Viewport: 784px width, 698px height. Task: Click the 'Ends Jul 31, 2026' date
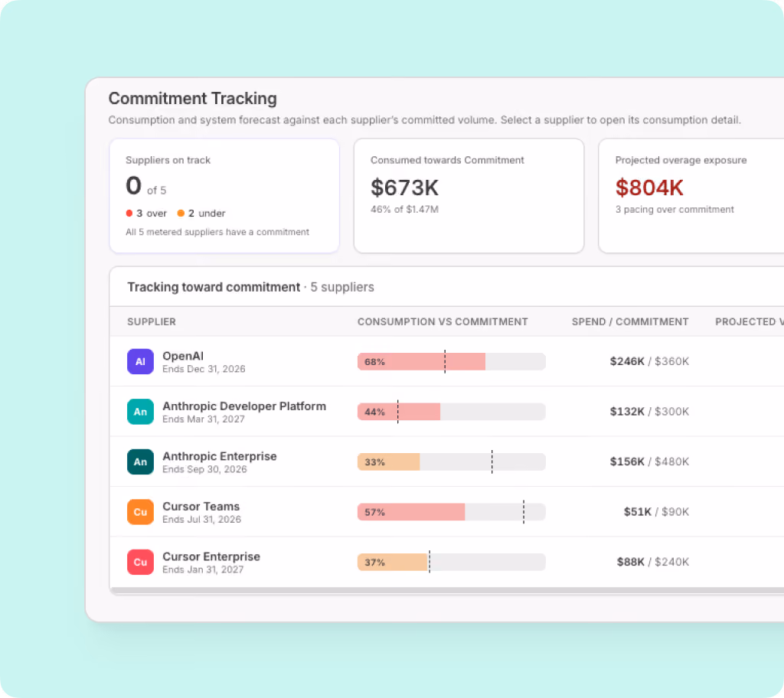201,519
